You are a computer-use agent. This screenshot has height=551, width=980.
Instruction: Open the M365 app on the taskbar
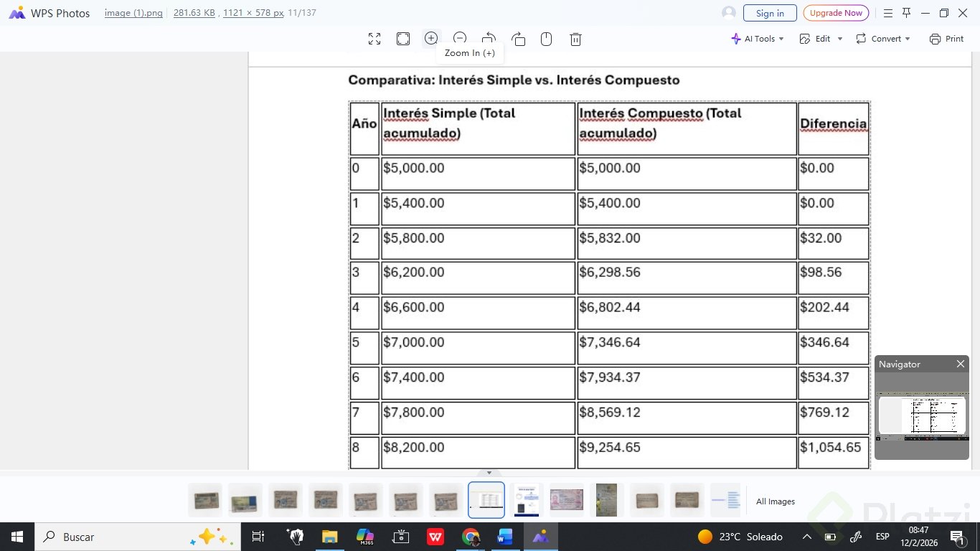click(x=365, y=537)
